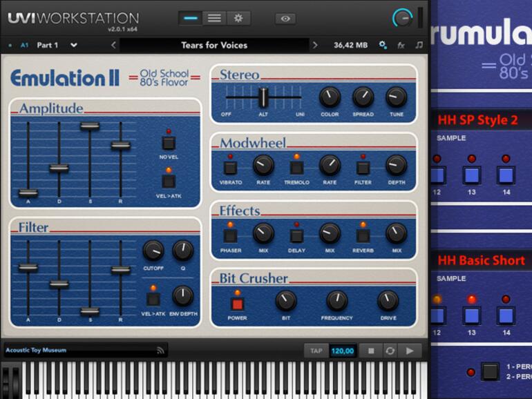Click the Amplitude sustain slider handle
Screen dimensions: 532x399
(x=90, y=126)
